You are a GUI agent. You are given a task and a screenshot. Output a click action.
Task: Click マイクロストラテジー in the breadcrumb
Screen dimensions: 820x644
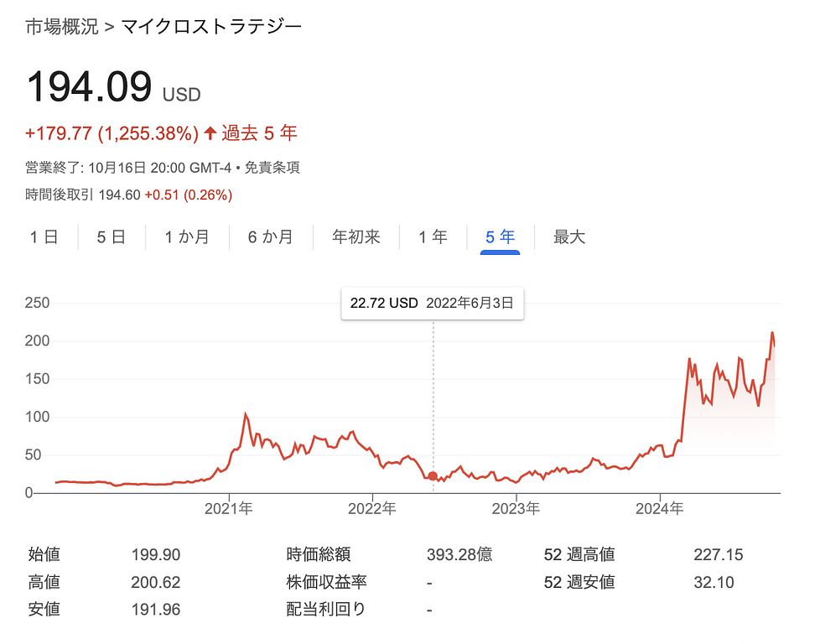click(211, 26)
